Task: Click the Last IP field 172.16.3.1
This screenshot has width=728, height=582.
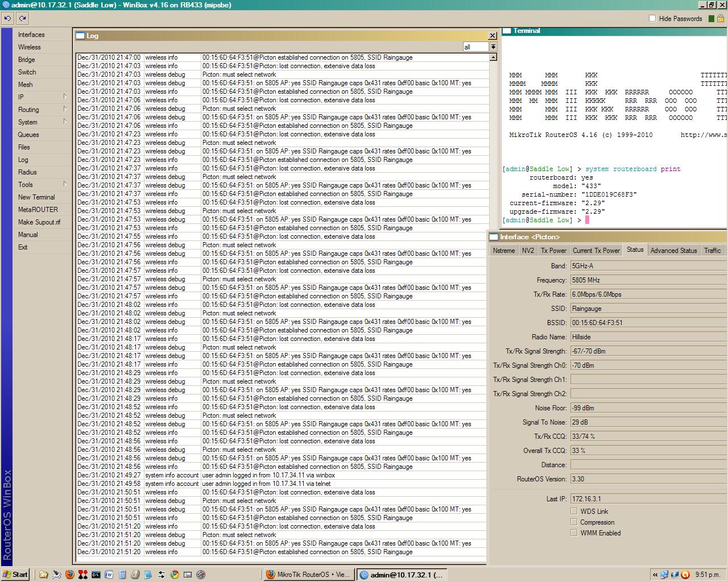Action: pyautogui.click(x=648, y=499)
